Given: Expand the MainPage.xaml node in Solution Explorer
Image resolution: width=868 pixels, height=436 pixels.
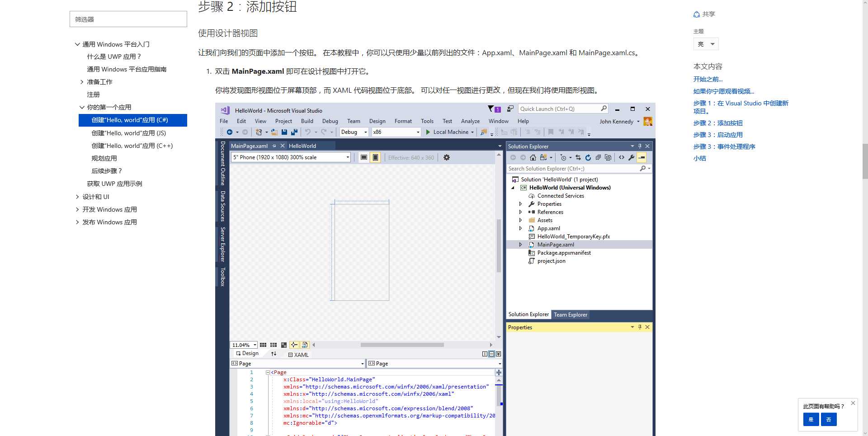Looking at the screenshot, I should pos(520,245).
